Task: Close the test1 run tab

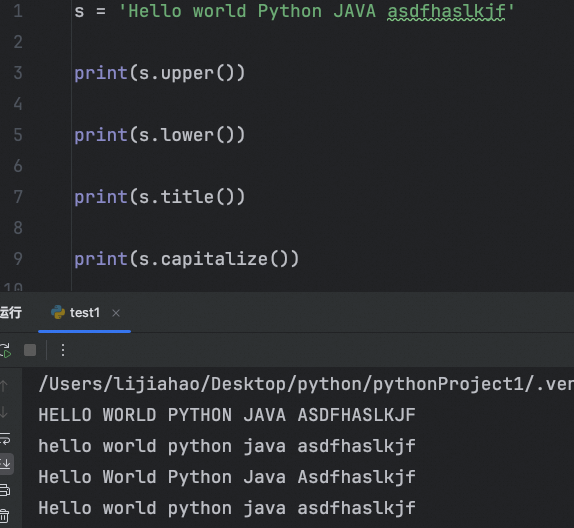Action: 116,313
